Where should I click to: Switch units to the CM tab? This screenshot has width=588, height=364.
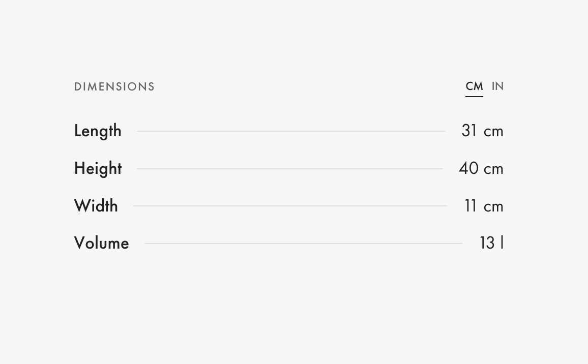(474, 86)
